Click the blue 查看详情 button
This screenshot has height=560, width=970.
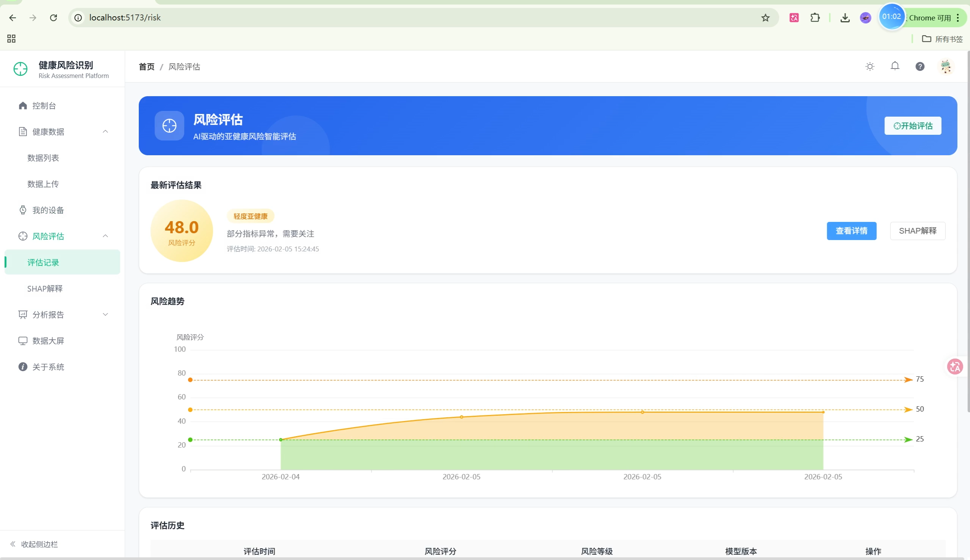click(851, 231)
